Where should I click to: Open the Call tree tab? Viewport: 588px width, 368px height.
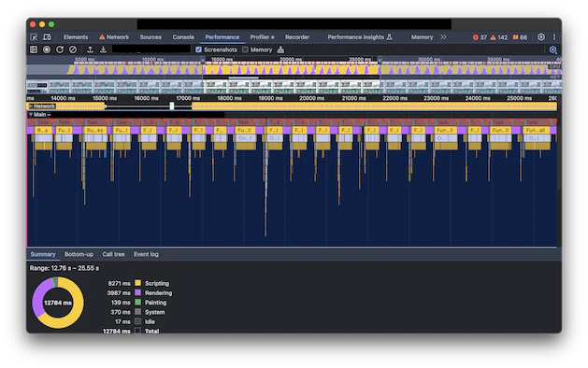click(x=113, y=254)
